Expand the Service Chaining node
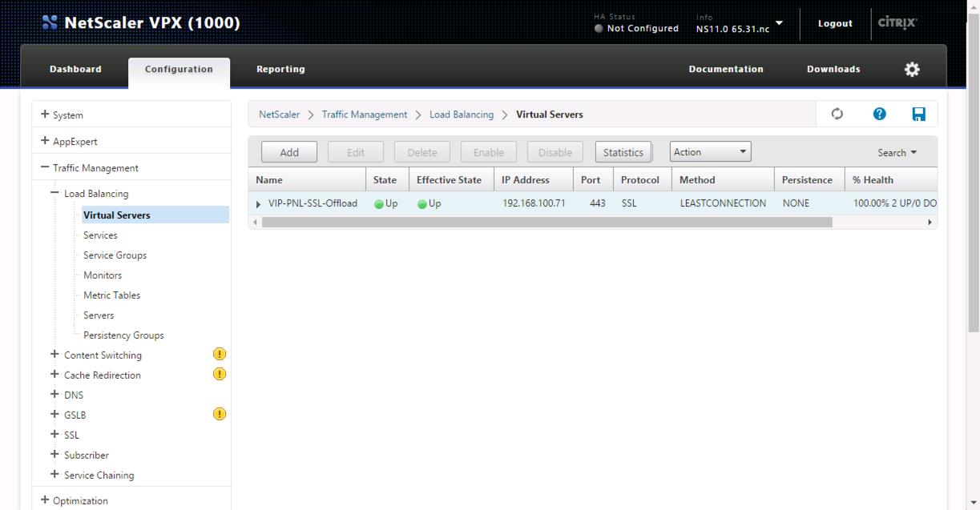Image resolution: width=980 pixels, height=510 pixels. click(54, 474)
